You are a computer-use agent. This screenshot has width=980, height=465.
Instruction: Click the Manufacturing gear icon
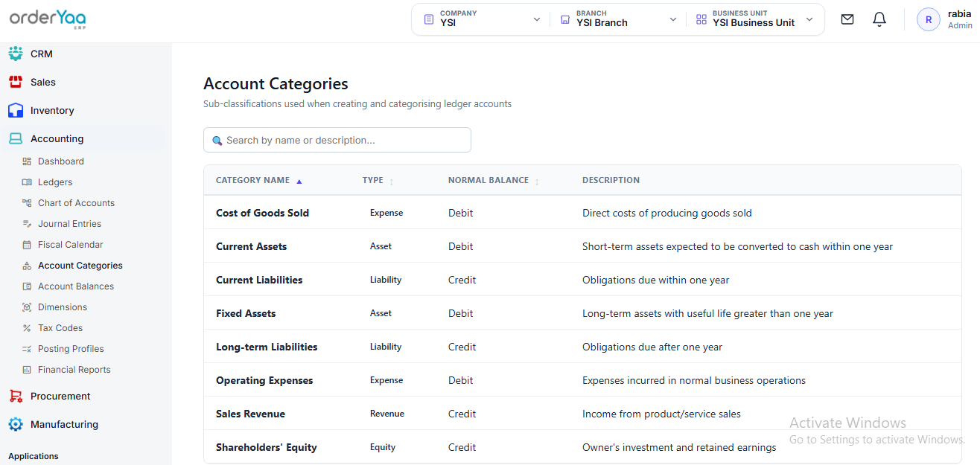click(x=16, y=424)
